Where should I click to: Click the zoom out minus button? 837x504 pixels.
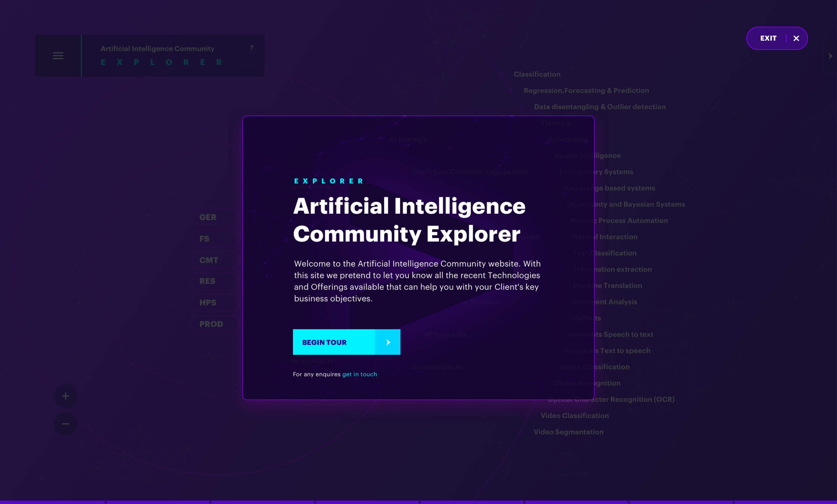pos(66,424)
